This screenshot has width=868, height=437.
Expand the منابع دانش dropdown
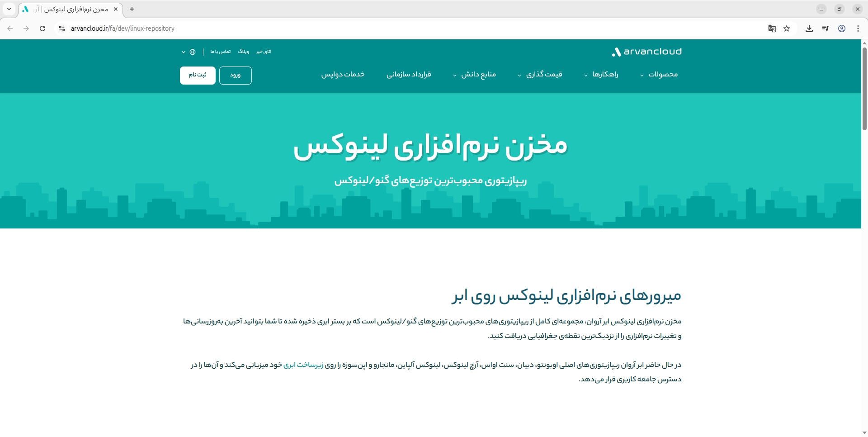click(478, 75)
